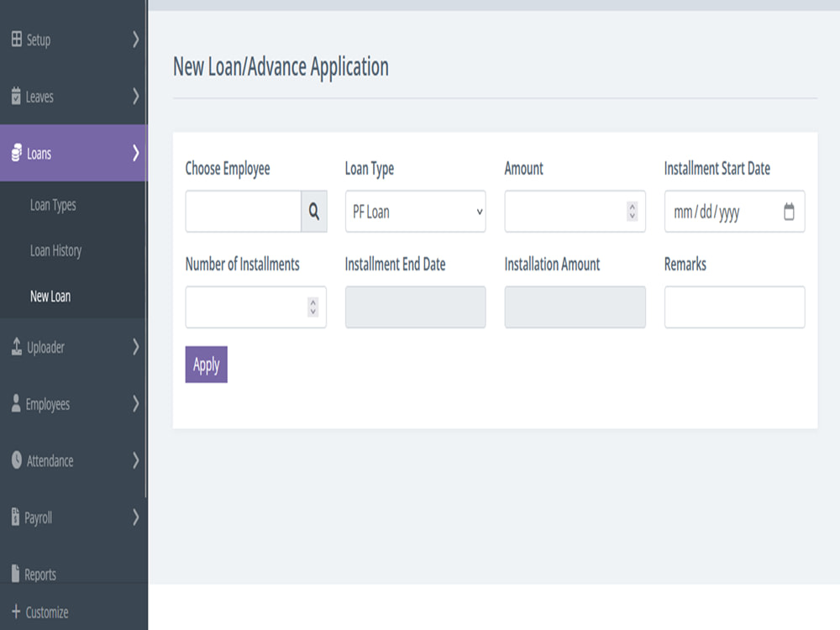Click inside the Remarks input field
The width and height of the screenshot is (840, 630).
click(x=735, y=307)
